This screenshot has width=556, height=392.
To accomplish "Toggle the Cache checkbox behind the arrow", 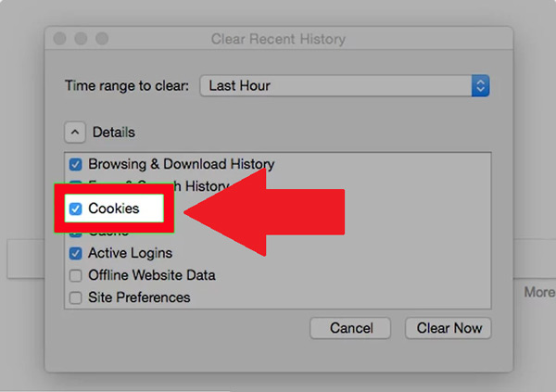I will (x=76, y=232).
